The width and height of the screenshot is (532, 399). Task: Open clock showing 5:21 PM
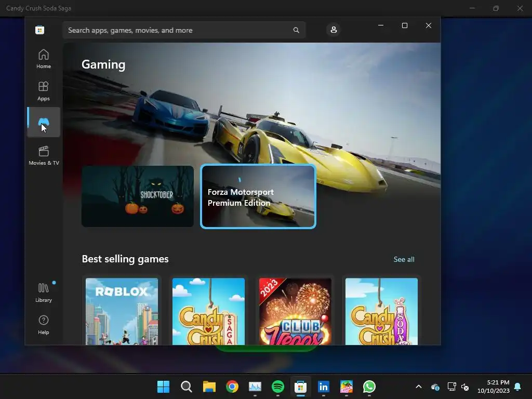[x=494, y=387]
